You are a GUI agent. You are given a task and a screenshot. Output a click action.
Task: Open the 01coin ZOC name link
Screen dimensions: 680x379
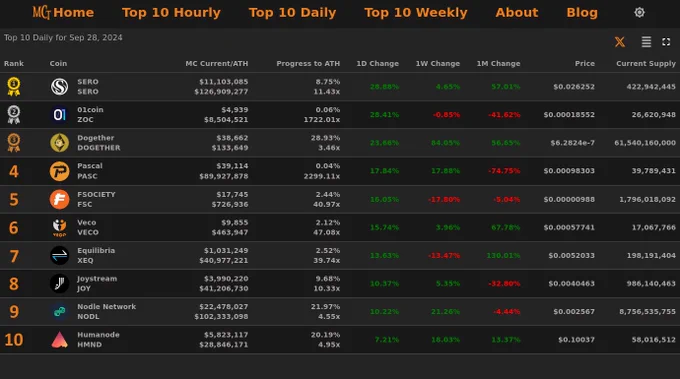tap(90, 114)
